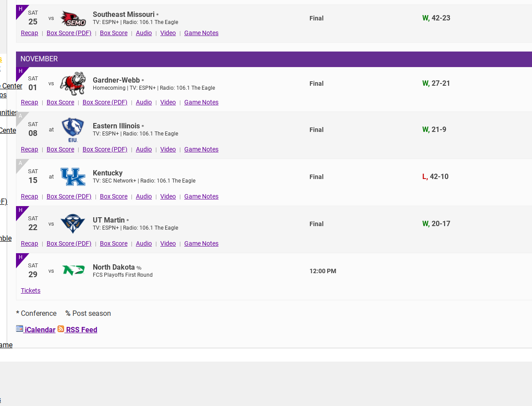Open the RSS Feed link
The height and width of the screenshot is (406, 532).
[x=82, y=330]
